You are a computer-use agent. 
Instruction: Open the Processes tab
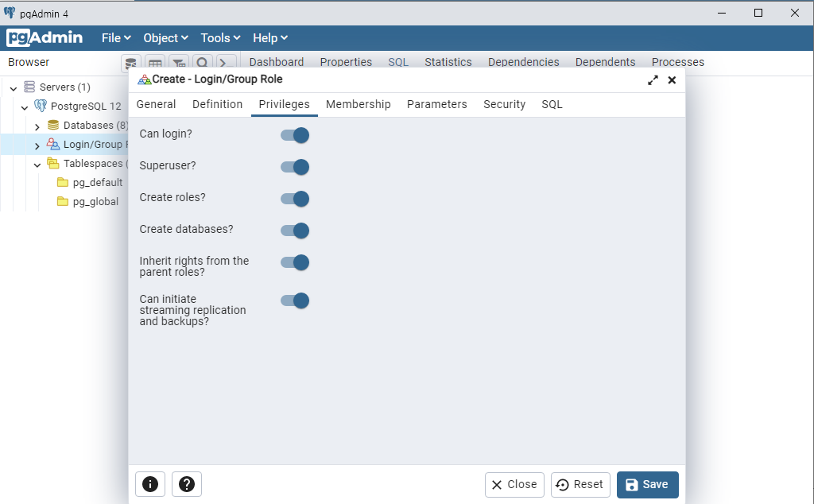678,62
